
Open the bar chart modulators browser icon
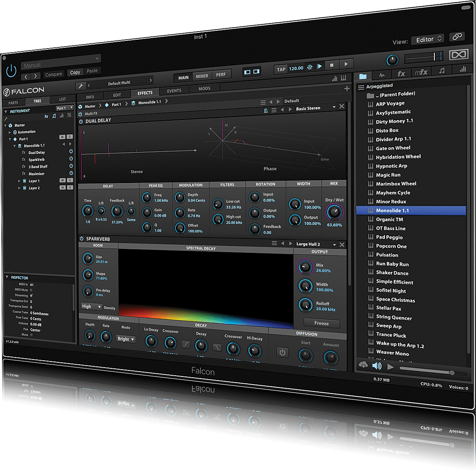tap(463, 69)
